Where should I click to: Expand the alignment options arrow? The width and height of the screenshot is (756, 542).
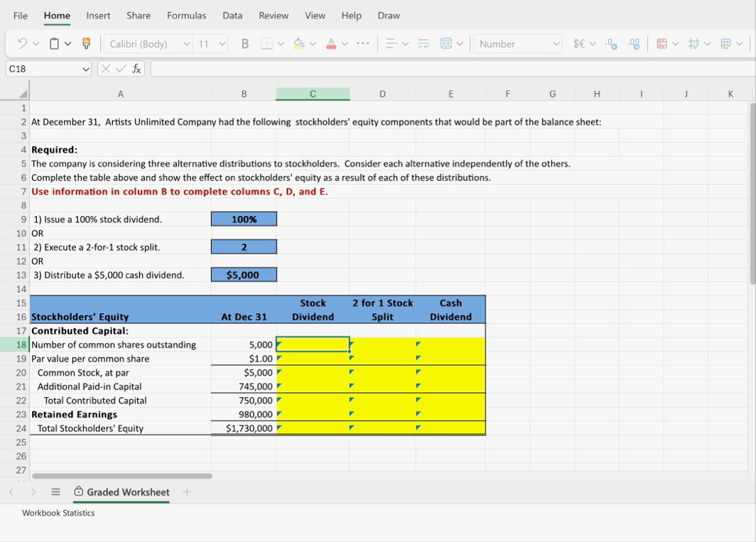[x=405, y=44]
